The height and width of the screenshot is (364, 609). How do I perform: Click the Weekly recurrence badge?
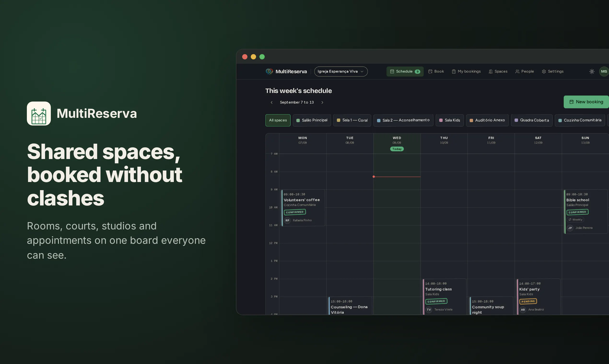575,220
